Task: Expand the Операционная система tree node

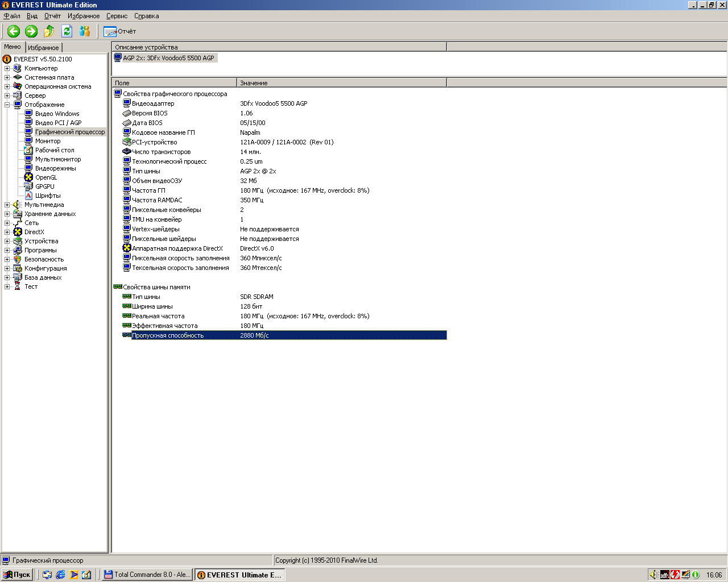Action: pyautogui.click(x=7, y=86)
